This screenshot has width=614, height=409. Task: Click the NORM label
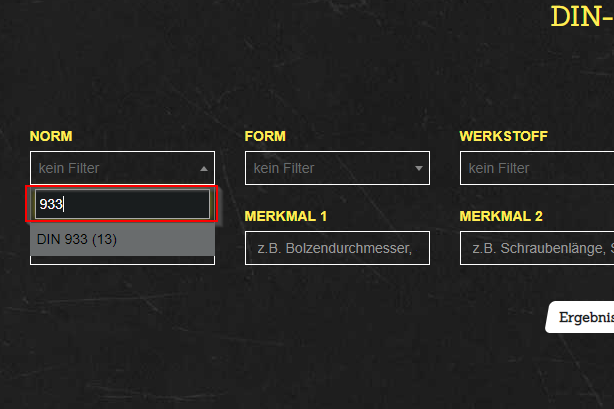(x=51, y=136)
